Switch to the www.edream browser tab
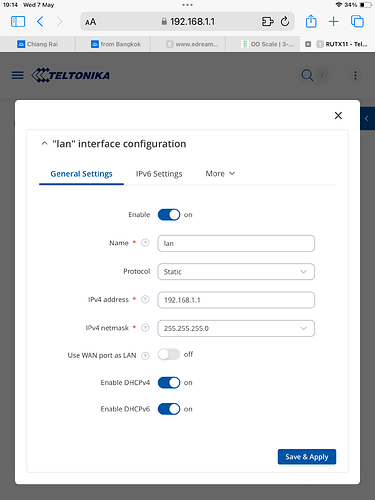 click(188, 44)
